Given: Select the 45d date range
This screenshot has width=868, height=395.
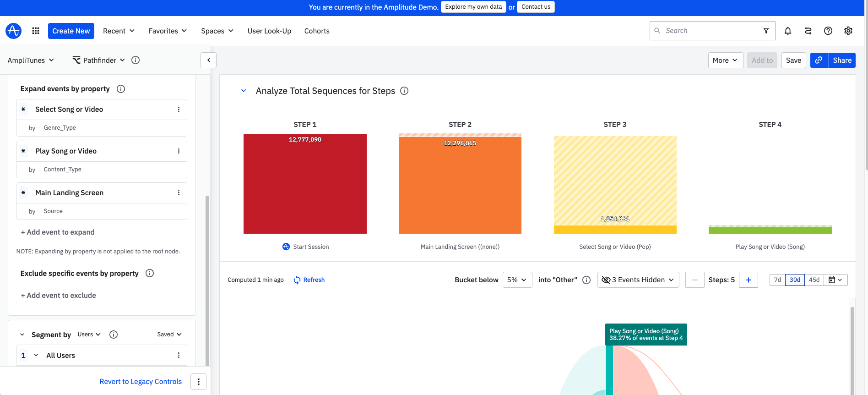Looking at the screenshot, I should [x=814, y=280].
